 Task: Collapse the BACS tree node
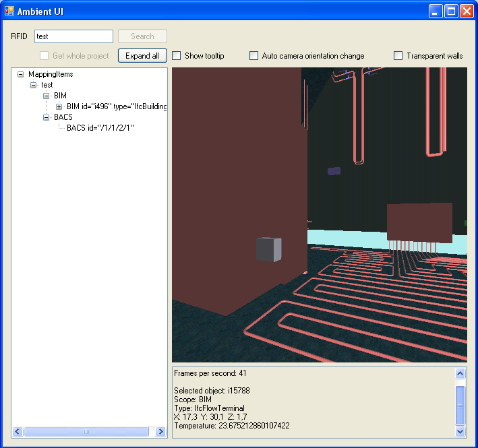[x=46, y=117]
